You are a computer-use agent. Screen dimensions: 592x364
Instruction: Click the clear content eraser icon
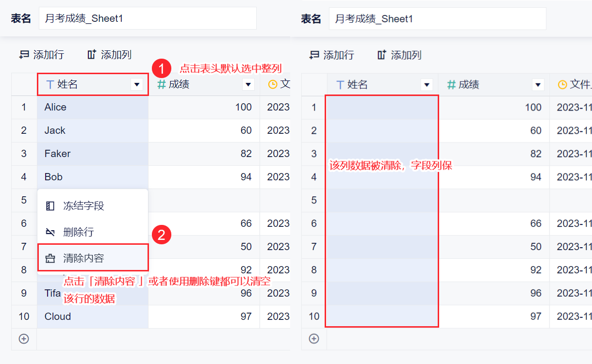tap(50, 258)
